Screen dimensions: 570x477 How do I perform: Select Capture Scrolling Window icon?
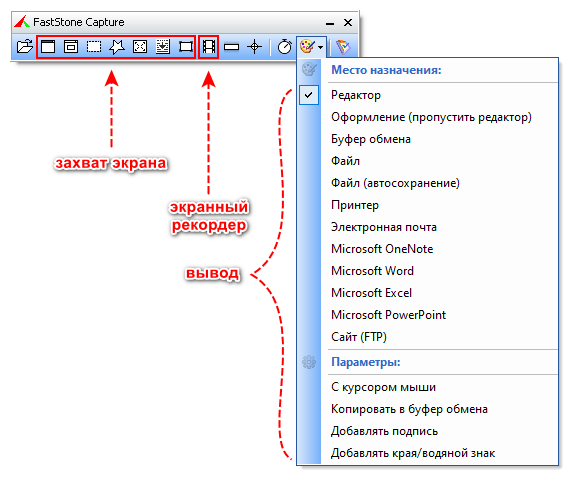pos(163,47)
